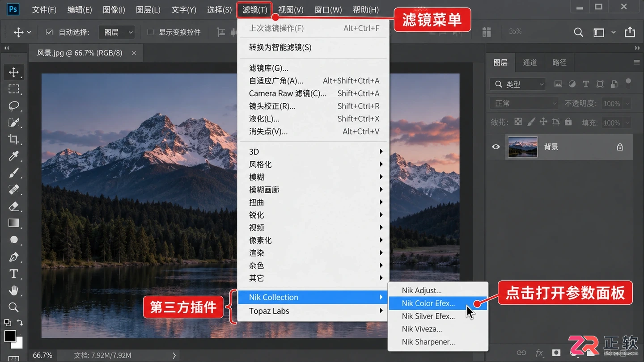Select the Hand tool
The image size is (644, 362).
click(x=14, y=290)
